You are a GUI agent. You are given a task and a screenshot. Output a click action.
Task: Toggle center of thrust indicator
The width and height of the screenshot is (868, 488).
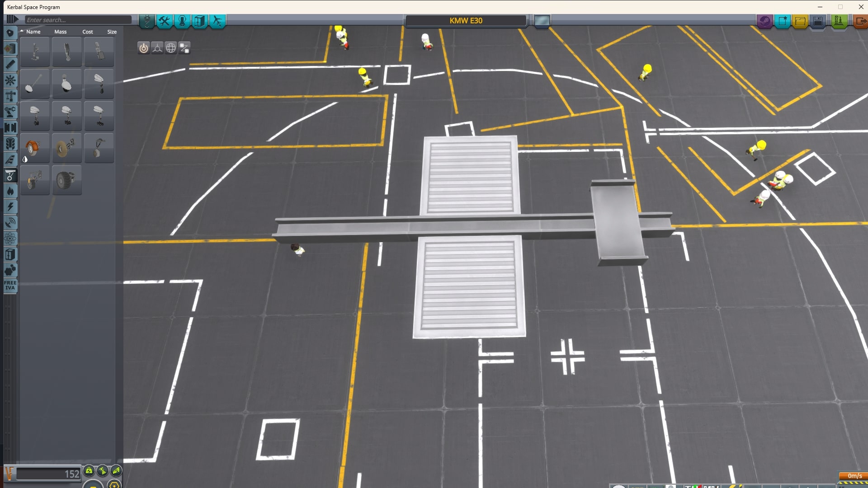click(103, 471)
